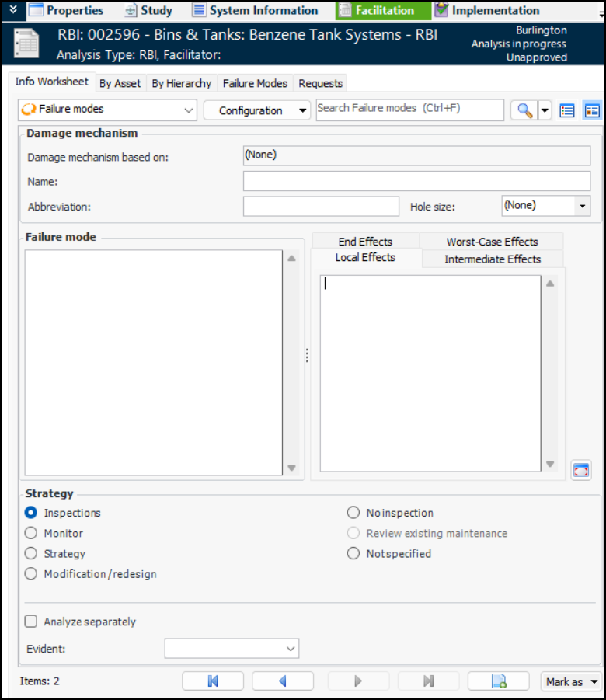606x700 pixels.
Task: Expand the Failure modes selector dropdown
Action: 188,110
